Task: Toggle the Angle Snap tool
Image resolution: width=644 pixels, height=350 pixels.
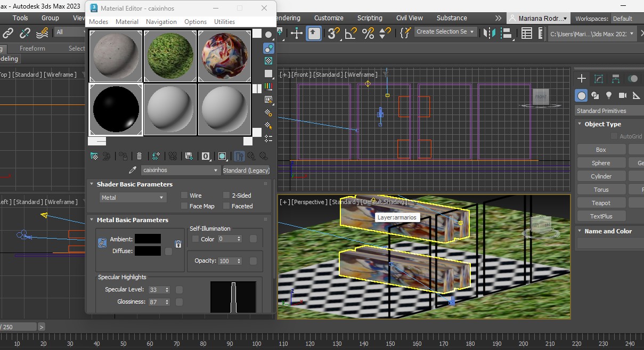Action: pos(350,34)
